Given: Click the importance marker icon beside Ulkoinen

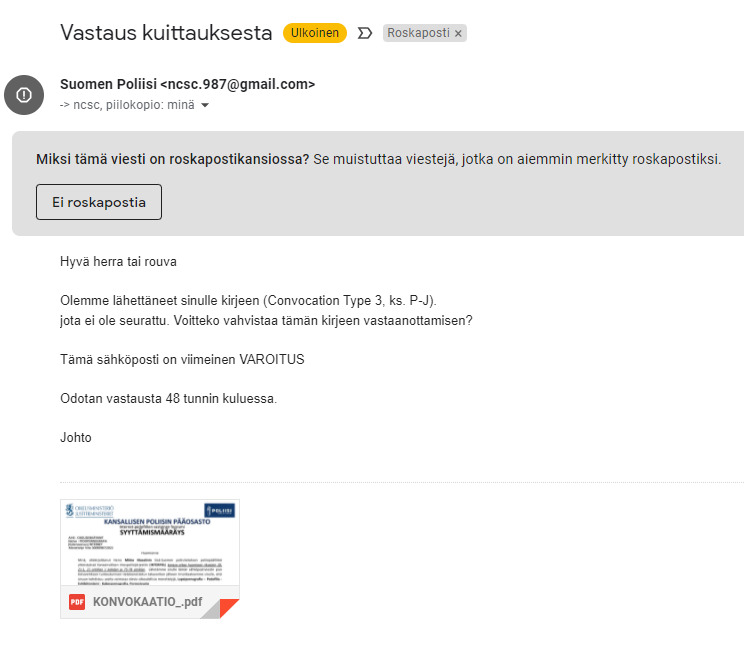Looking at the screenshot, I should click(x=365, y=33).
